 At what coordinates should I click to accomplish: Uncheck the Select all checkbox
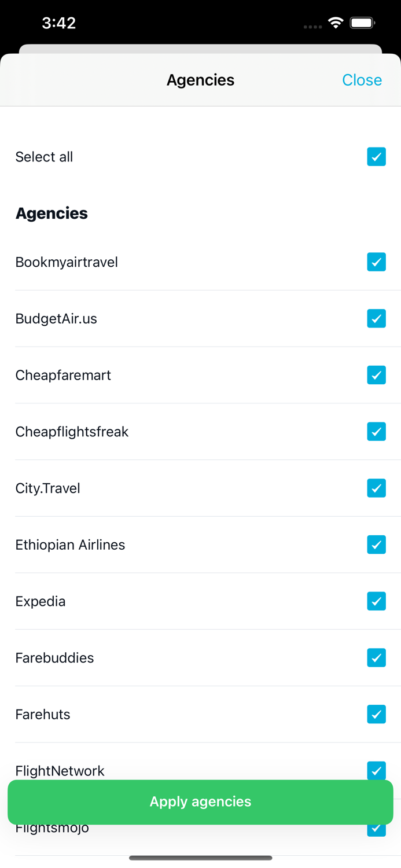(376, 157)
